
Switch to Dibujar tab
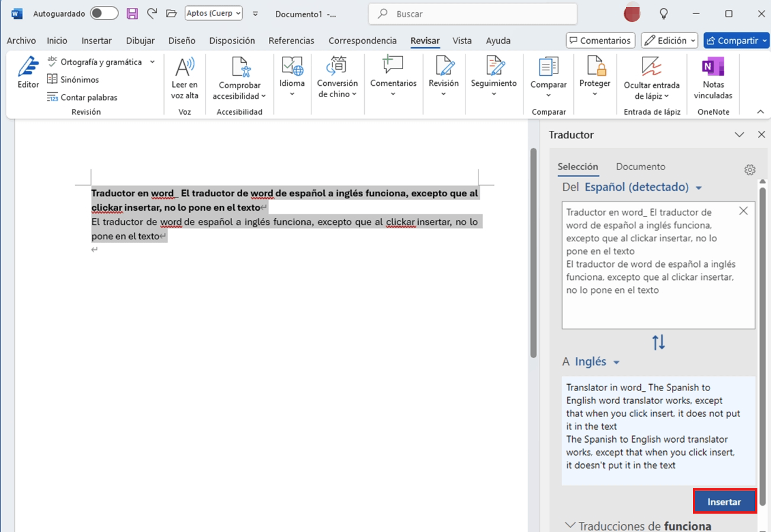tap(140, 41)
